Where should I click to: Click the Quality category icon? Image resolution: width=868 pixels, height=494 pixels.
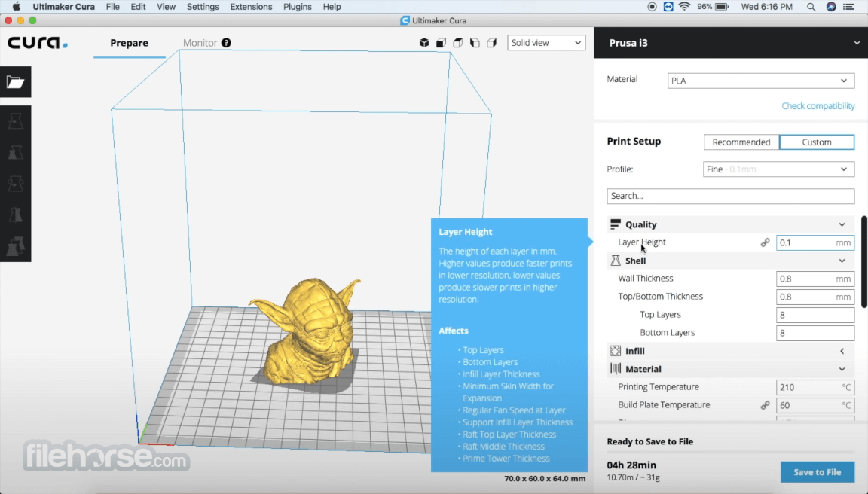click(615, 224)
